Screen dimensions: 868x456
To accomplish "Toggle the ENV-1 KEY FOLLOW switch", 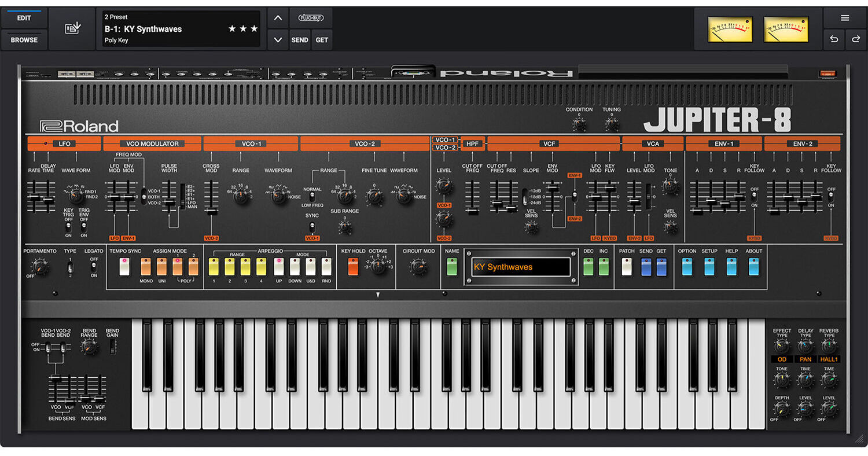I will [754, 197].
